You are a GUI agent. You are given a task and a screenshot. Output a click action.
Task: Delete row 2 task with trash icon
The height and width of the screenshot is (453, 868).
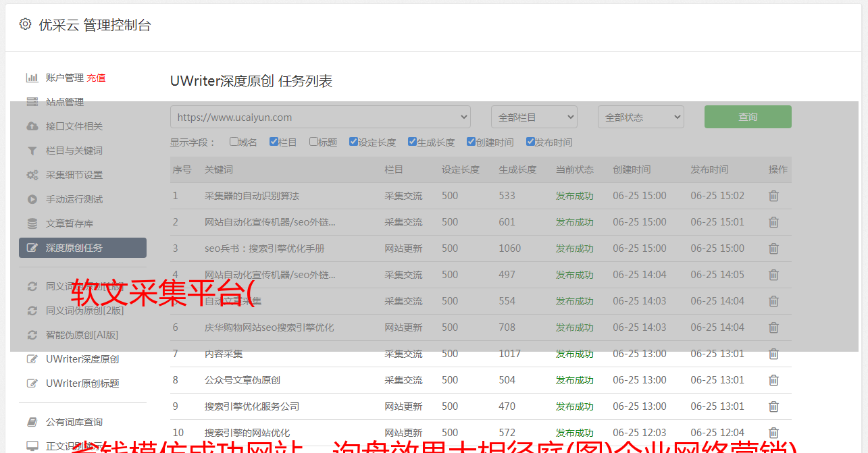point(774,222)
